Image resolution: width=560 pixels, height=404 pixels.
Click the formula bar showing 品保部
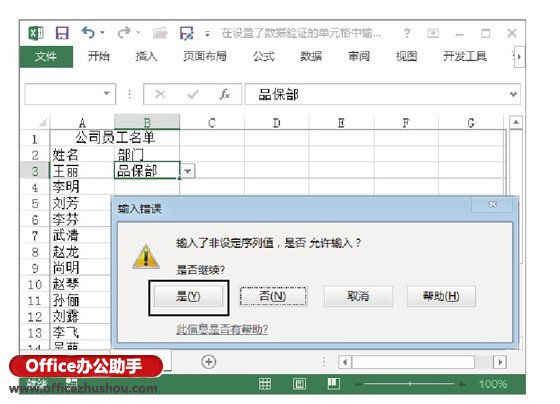click(377, 94)
